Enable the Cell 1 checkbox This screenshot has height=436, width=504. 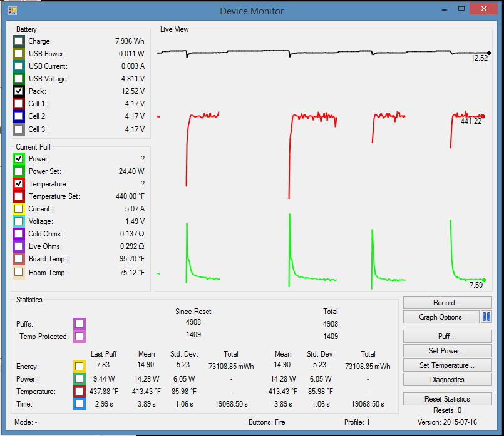[19, 104]
